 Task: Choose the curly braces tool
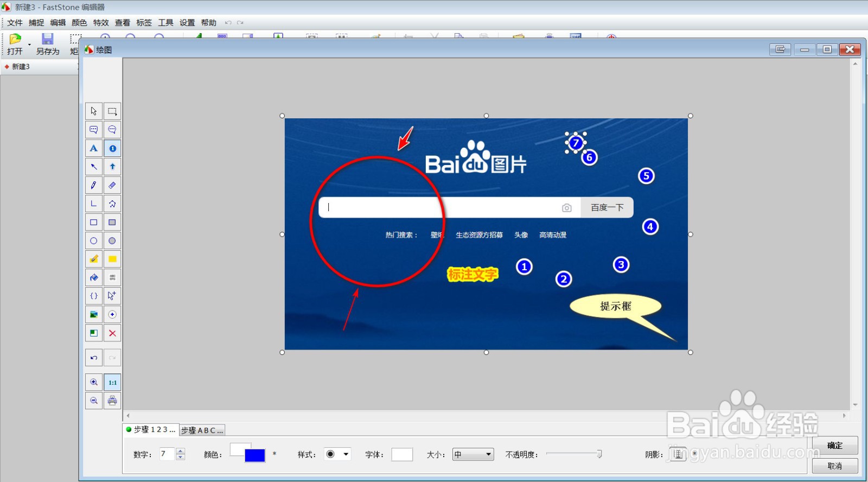click(x=93, y=296)
